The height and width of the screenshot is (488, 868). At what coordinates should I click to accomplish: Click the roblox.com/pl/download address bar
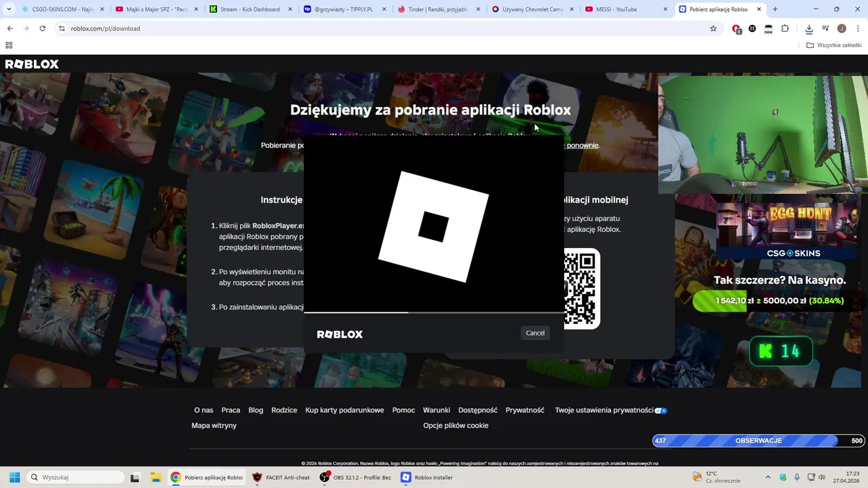pos(387,28)
